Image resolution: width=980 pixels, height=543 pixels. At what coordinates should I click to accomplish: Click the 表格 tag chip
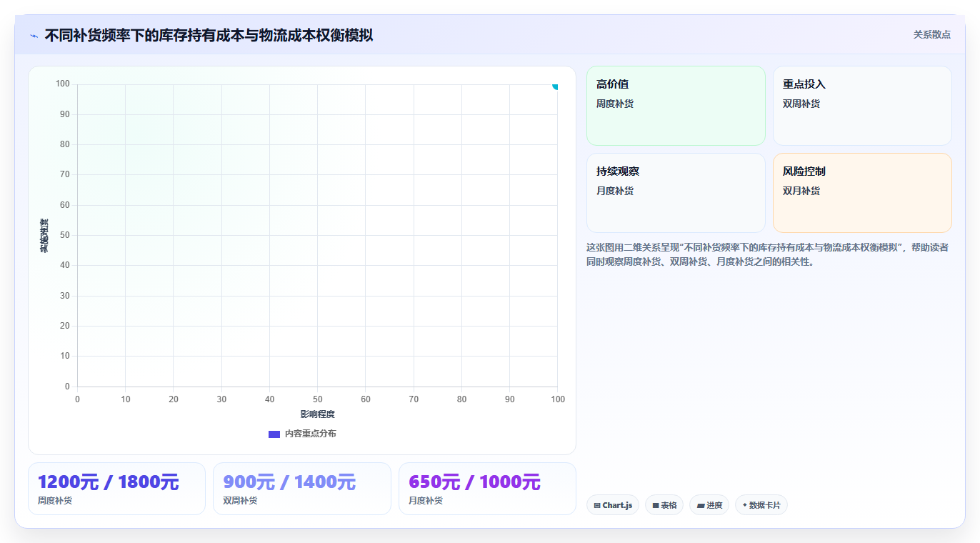click(664, 505)
